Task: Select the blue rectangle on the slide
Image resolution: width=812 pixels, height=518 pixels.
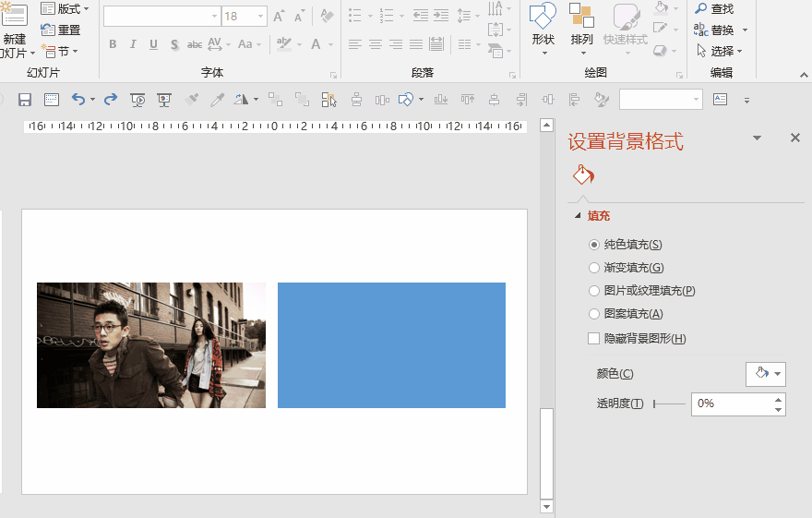Action: (x=391, y=345)
